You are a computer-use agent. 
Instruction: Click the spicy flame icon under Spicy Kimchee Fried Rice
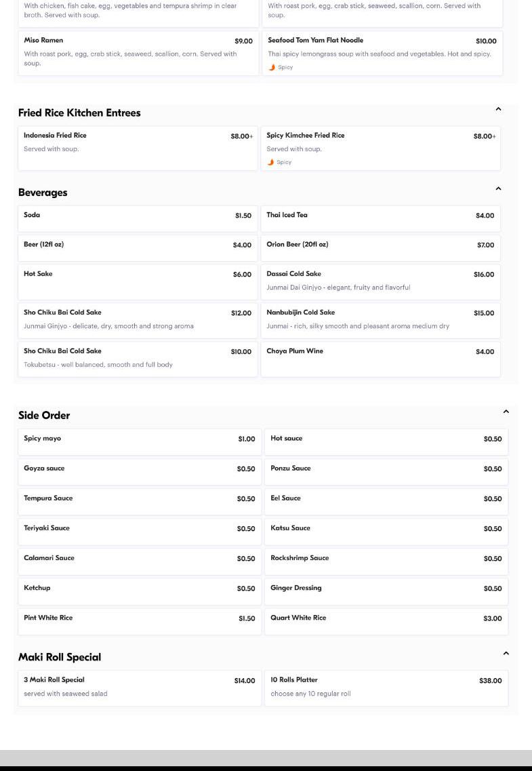point(270,162)
